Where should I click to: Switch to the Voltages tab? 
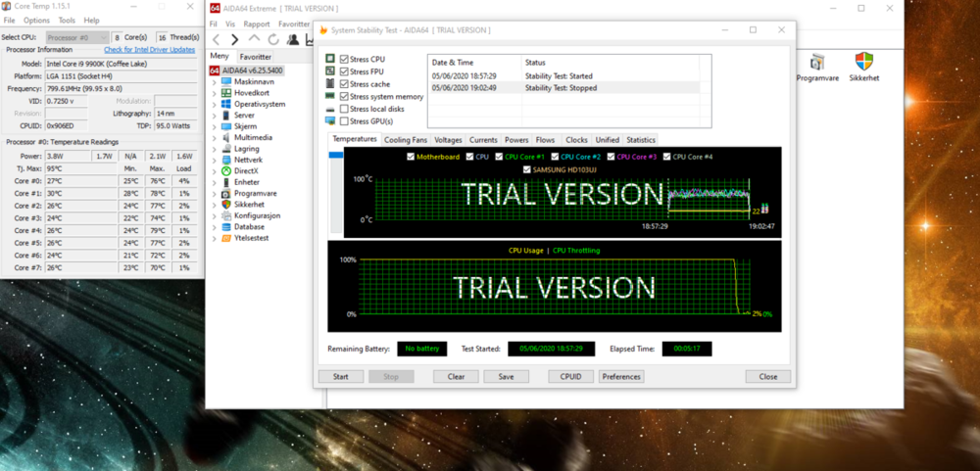point(448,140)
